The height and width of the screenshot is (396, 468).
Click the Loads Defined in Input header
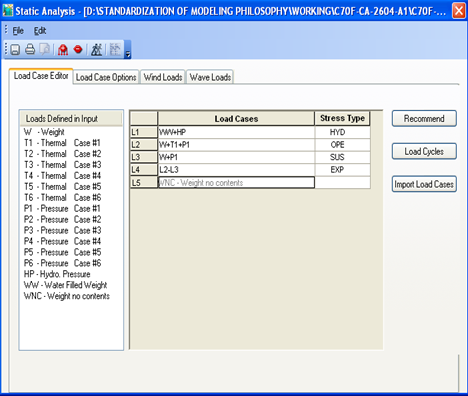[71, 119]
